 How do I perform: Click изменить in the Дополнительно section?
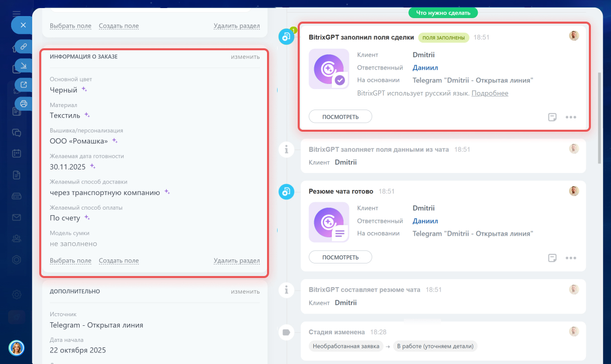coord(245,291)
